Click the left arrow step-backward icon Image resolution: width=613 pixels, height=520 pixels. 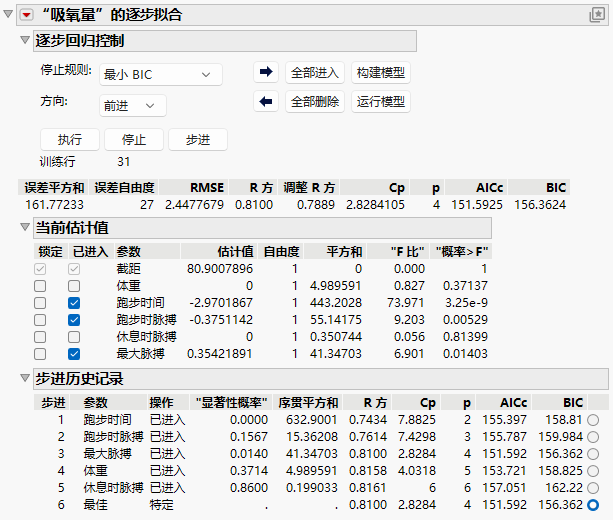pyautogui.click(x=266, y=102)
